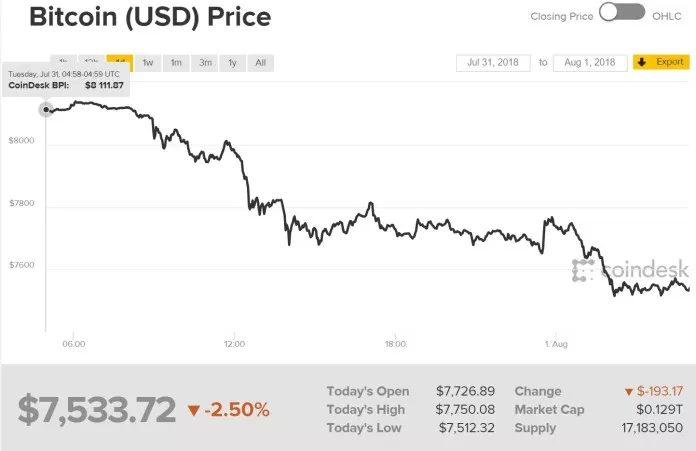Click the download arrow icon on Export

pos(642,62)
